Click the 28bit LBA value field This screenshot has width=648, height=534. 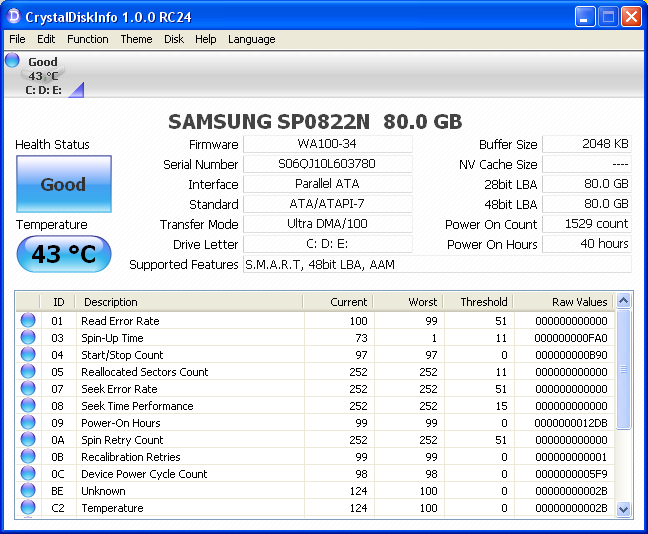587,184
